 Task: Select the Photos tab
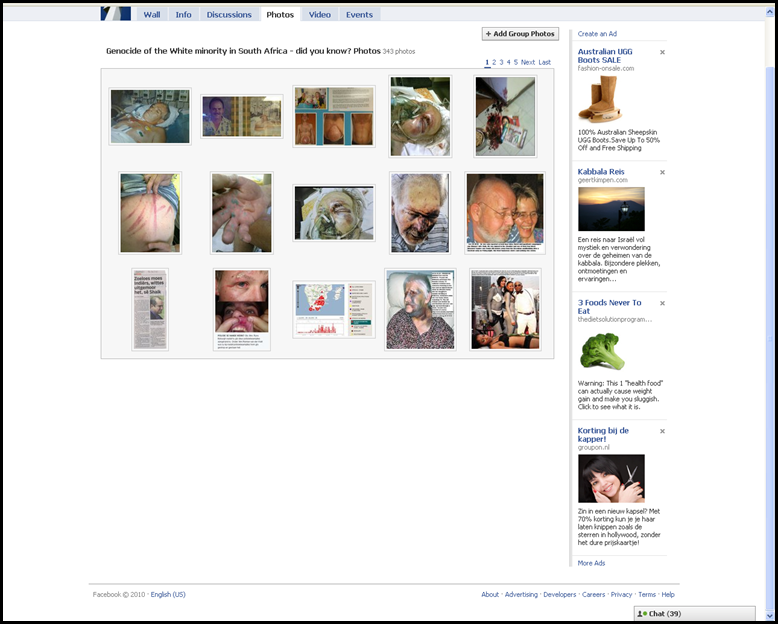[280, 14]
